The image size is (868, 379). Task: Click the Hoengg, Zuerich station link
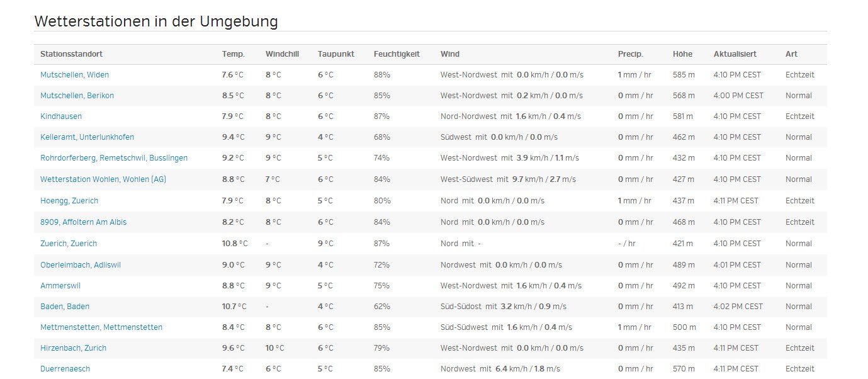[69, 201]
